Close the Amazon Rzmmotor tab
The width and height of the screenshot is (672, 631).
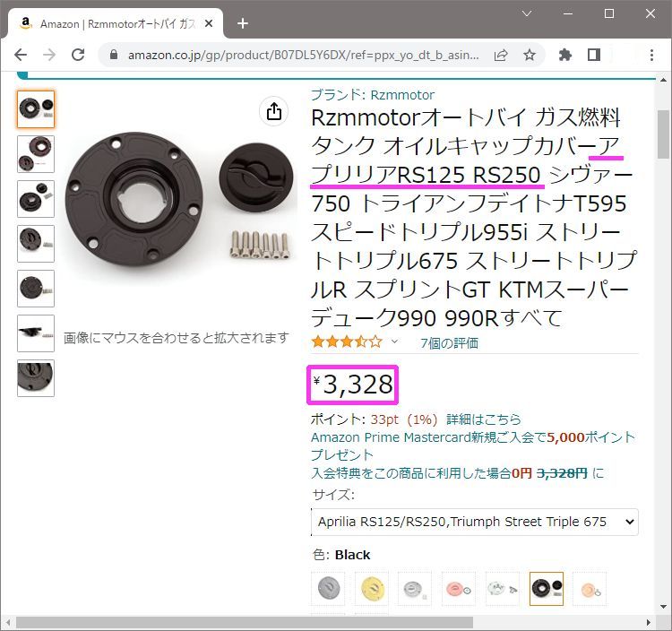tap(209, 23)
